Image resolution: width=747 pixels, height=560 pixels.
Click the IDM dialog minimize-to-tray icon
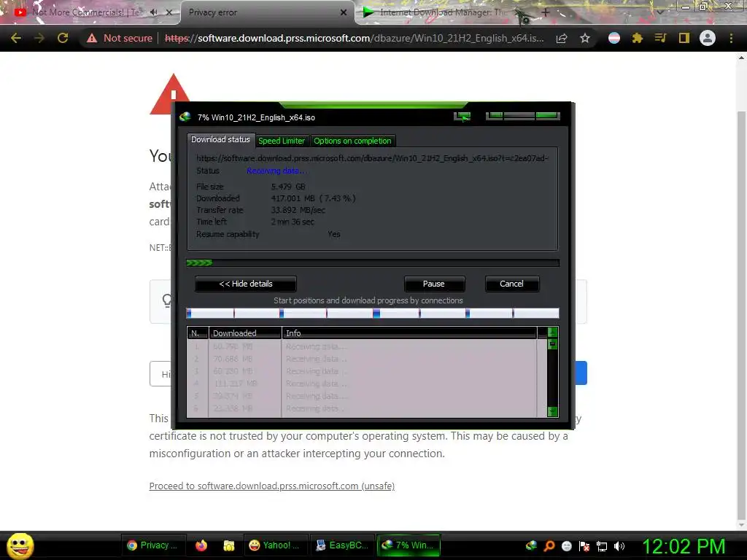pyautogui.click(x=462, y=117)
